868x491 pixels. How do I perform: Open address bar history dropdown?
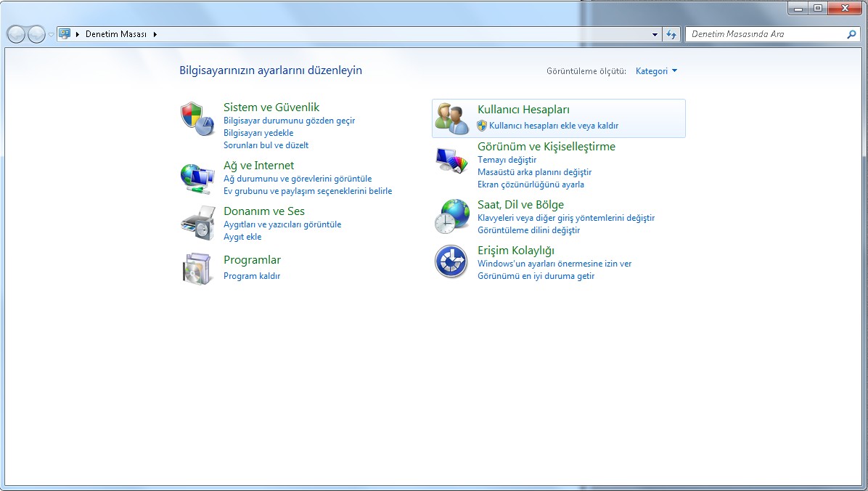click(x=655, y=34)
